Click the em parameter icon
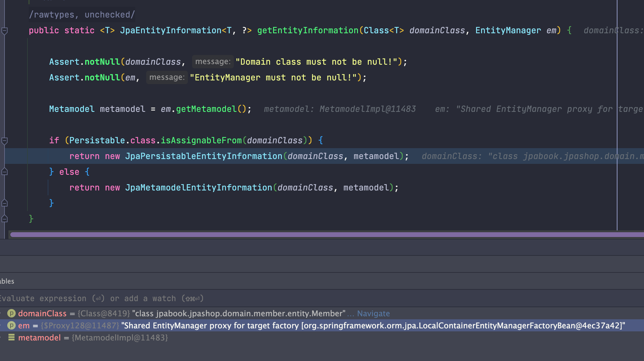This screenshot has width=644, height=361. pyautogui.click(x=11, y=326)
